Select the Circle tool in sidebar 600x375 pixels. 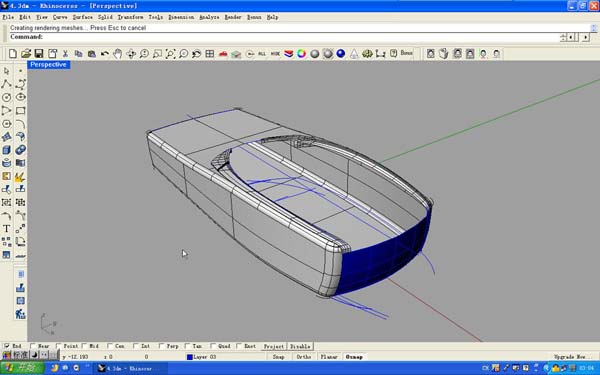[x=7, y=97]
